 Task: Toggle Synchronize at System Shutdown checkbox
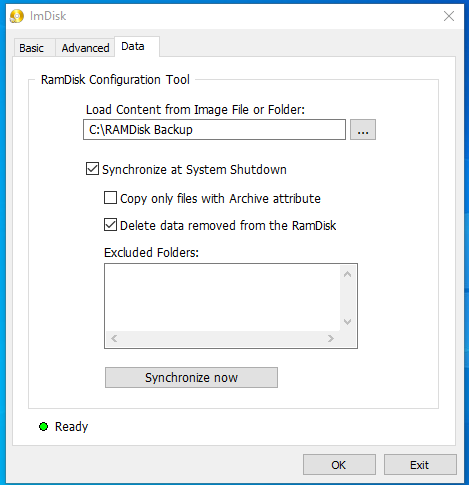[x=92, y=169]
